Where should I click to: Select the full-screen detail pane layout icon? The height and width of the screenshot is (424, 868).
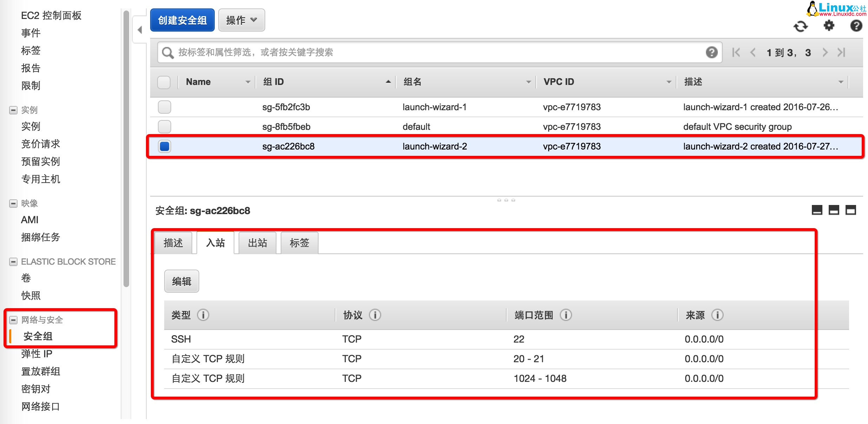pos(850,210)
